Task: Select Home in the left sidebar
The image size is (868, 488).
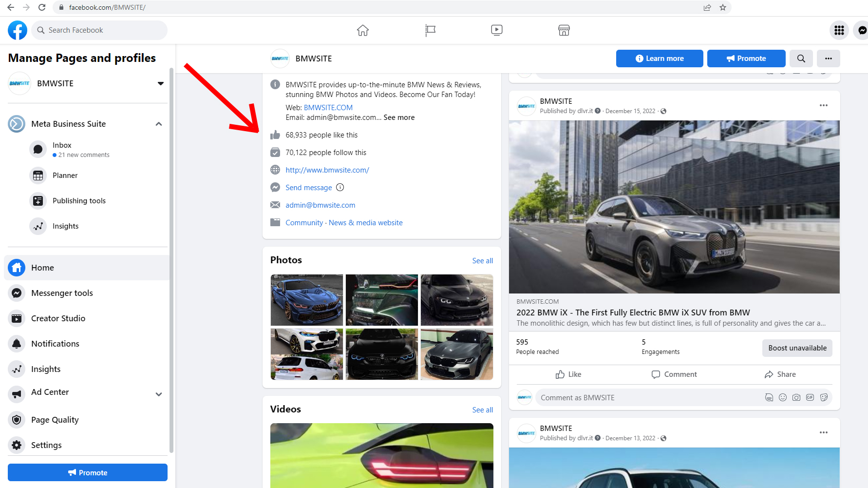Action: 87,268
